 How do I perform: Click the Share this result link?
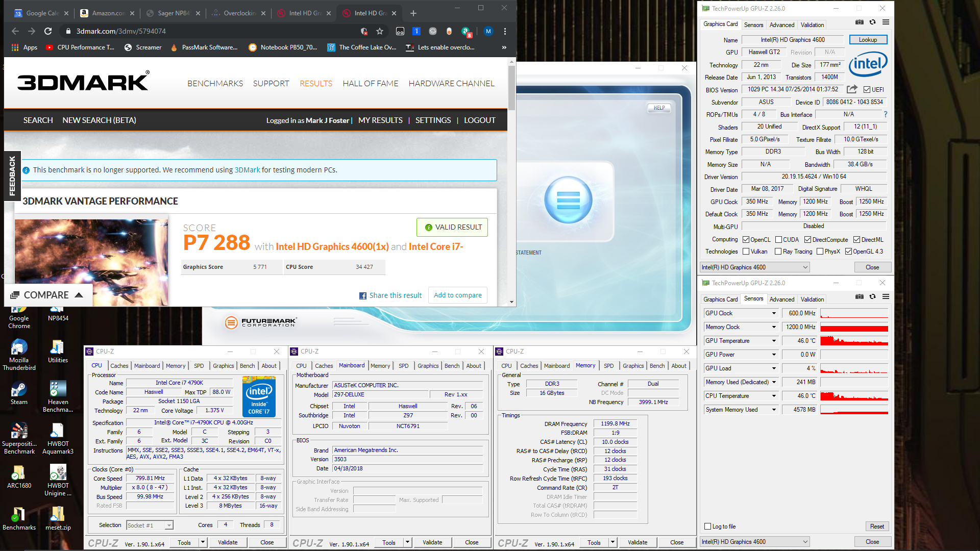(390, 295)
